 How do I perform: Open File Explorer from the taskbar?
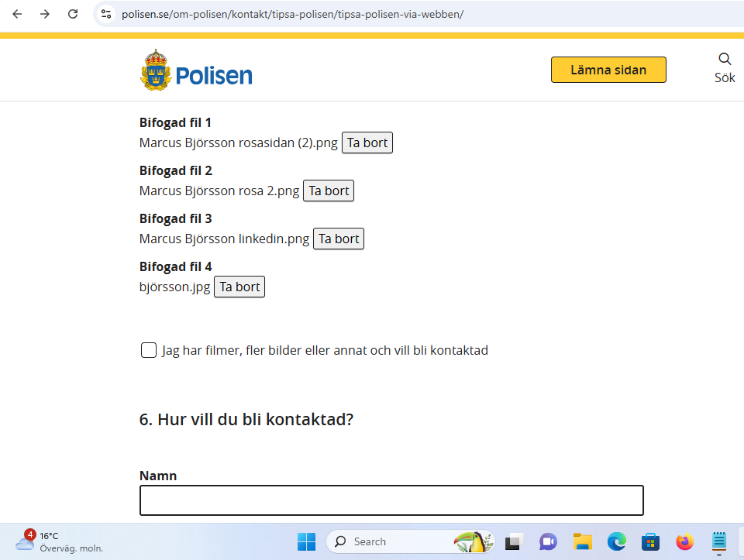point(582,541)
